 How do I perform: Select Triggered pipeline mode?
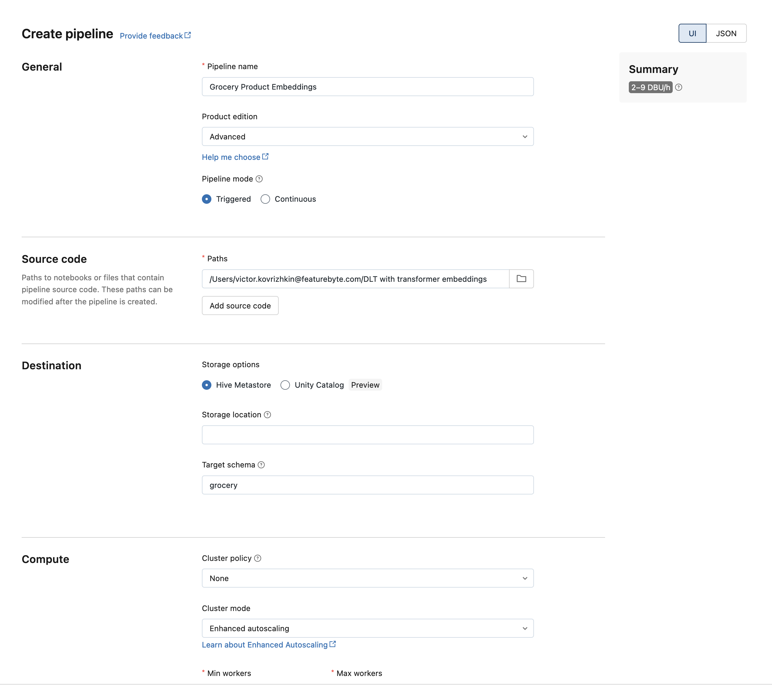click(207, 198)
